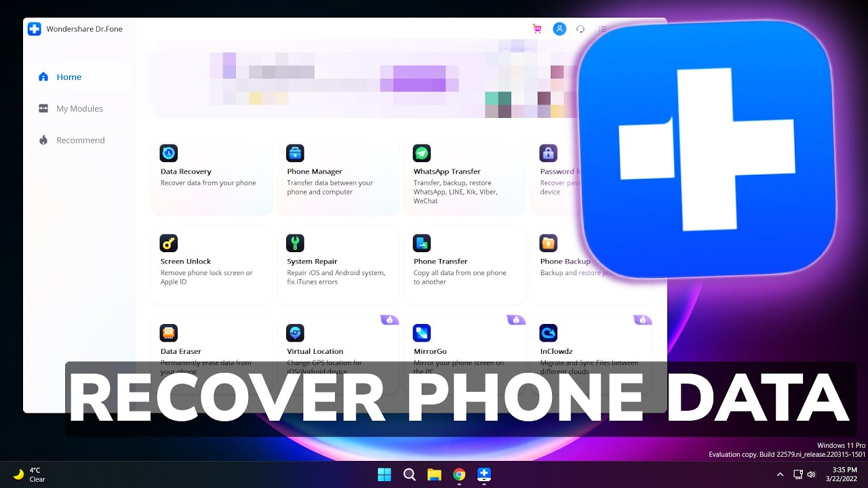
Task: Open the weather widget showing 4°C Clear
Action: click(29, 474)
